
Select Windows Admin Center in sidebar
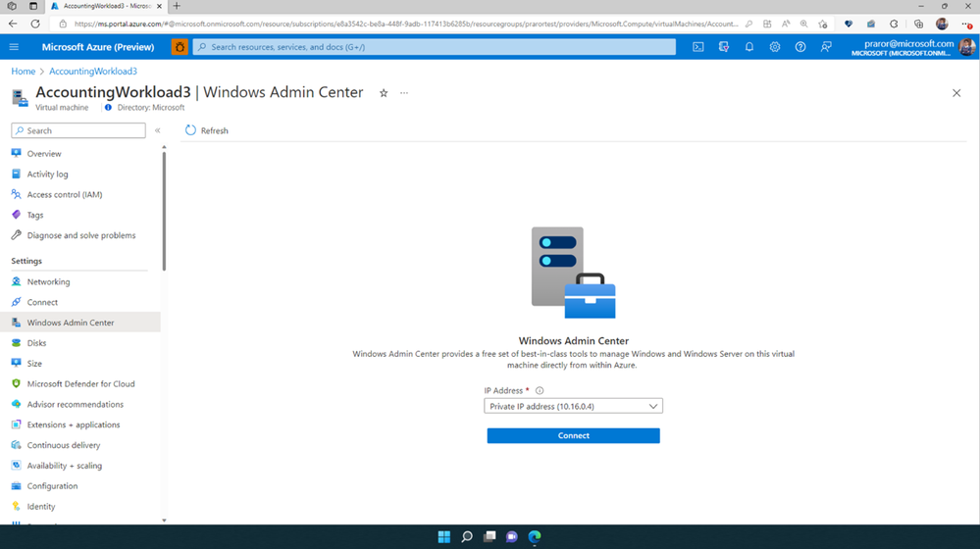coord(80,323)
